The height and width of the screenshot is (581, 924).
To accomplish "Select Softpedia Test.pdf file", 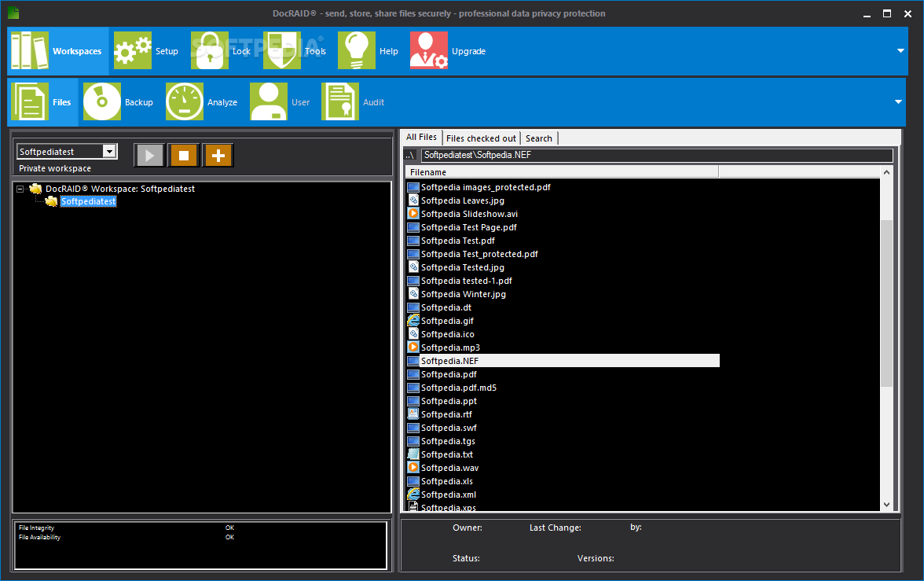I will [x=457, y=241].
